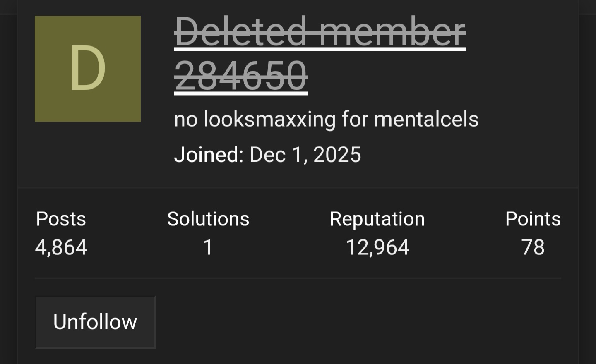Viewport: 596px width, 364px height.
Task: Open the 4,864 posts count
Action: click(x=61, y=247)
